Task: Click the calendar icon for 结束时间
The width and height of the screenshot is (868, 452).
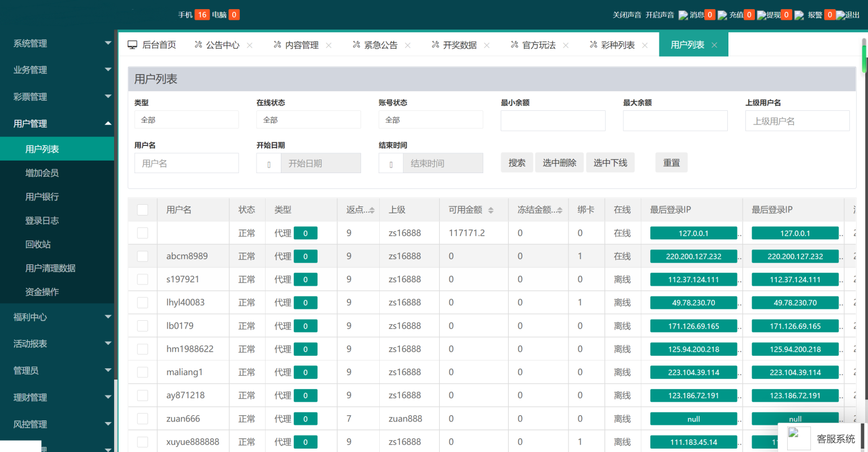Action: (x=391, y=163)
